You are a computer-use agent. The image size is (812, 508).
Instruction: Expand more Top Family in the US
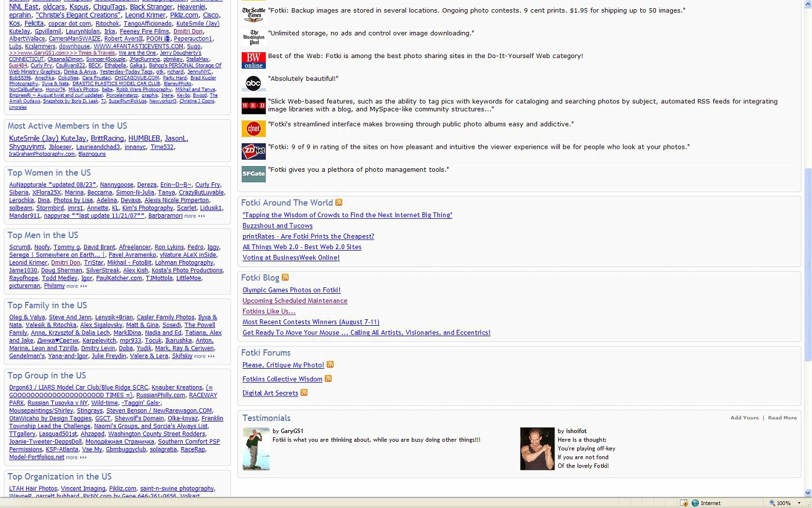[x=204, y=356]
